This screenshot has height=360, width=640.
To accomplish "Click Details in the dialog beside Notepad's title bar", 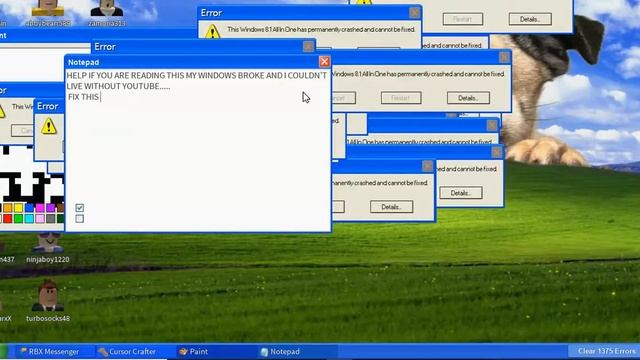I will (468, 98).
